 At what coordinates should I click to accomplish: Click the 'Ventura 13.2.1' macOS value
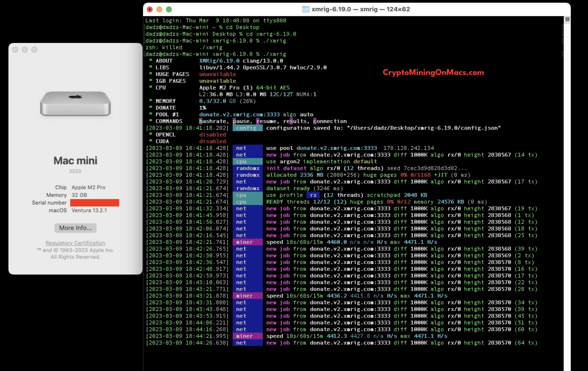point(89,210)
